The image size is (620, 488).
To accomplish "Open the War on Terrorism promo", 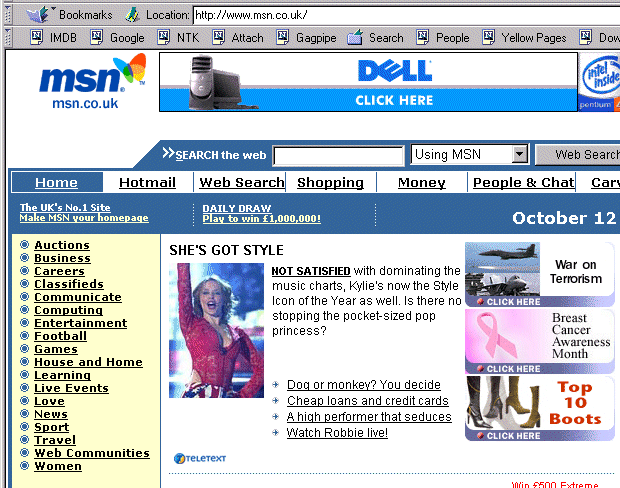I will 540,274.
